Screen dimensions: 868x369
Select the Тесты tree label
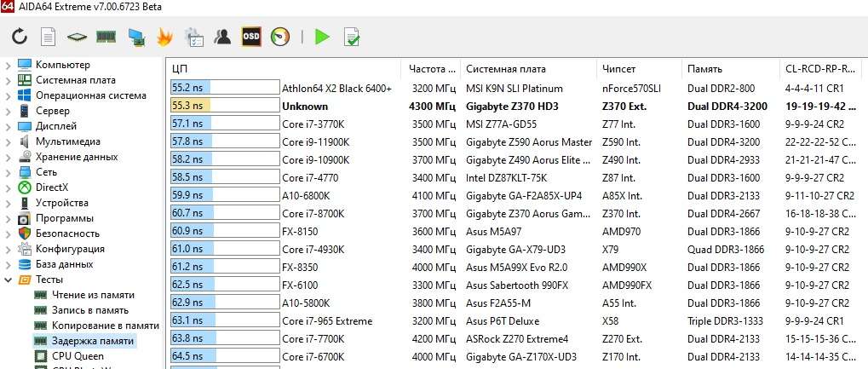click(x=49, y=280)
